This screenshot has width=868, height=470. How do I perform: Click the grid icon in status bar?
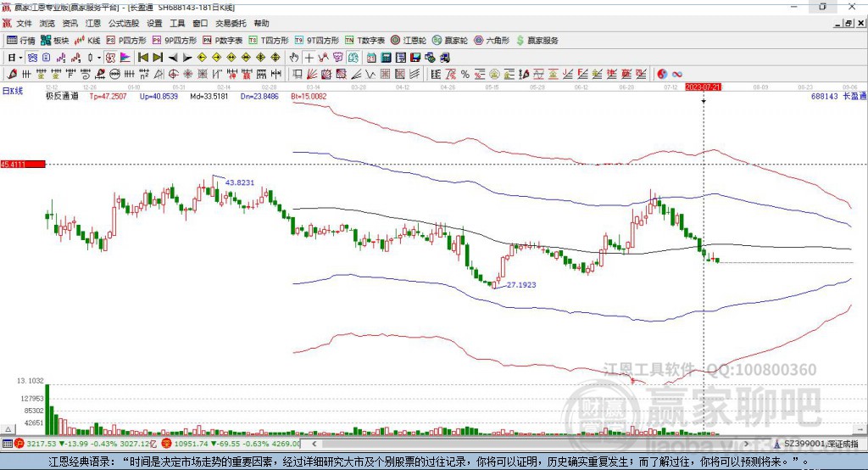click(x=7, y=444)
